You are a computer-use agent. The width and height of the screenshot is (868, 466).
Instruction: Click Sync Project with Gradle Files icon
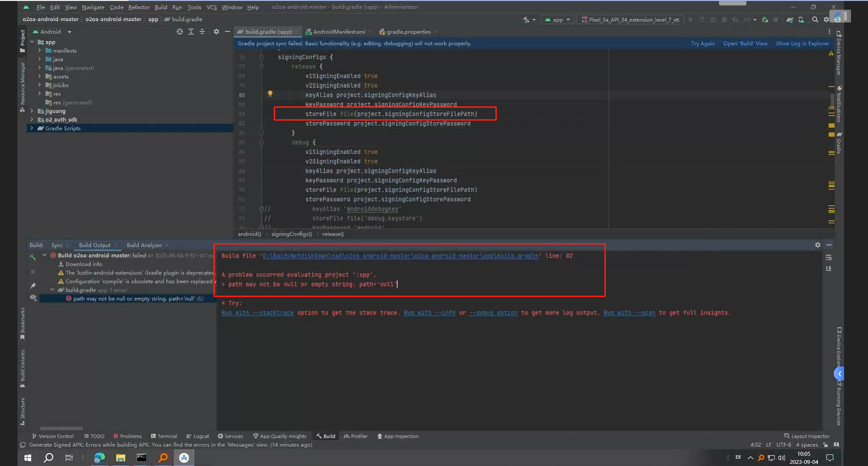790,20
